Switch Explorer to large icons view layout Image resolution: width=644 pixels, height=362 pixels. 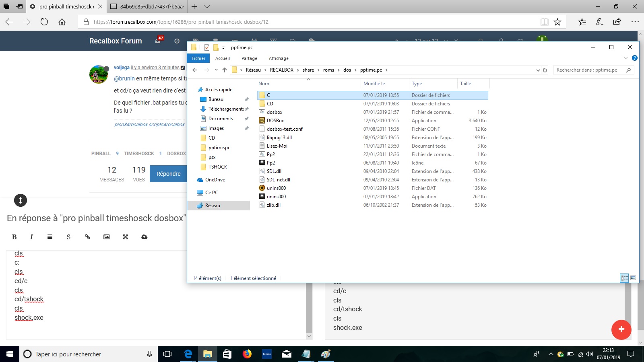(x=633, y=278)
